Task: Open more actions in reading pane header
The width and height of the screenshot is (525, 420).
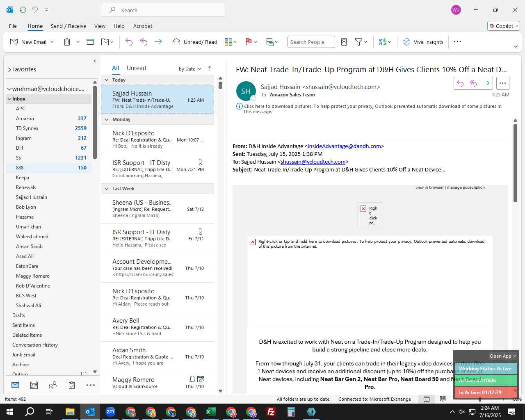Action: 502,83
